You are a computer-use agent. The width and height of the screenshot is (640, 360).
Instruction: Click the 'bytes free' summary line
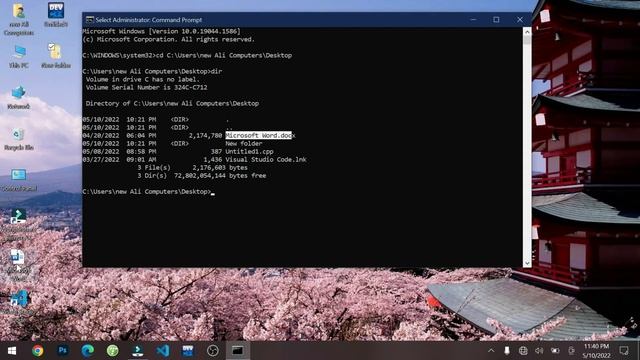tap(202, 176)
